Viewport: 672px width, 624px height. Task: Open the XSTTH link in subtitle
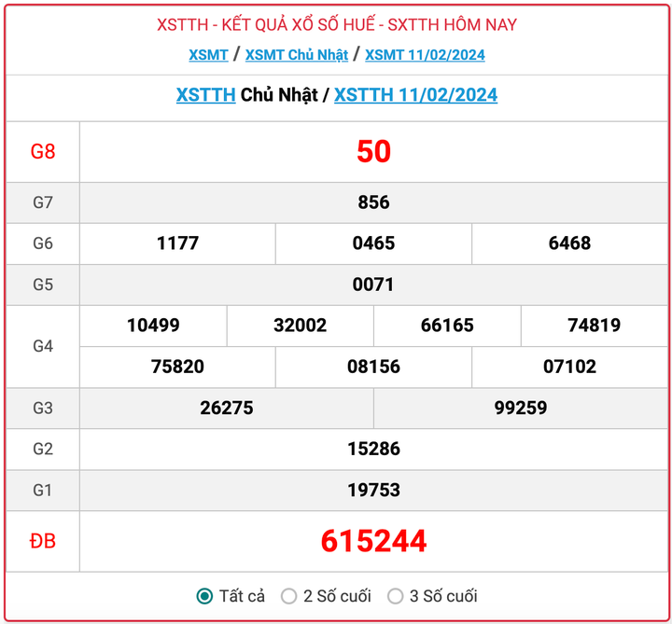point(205,94)
